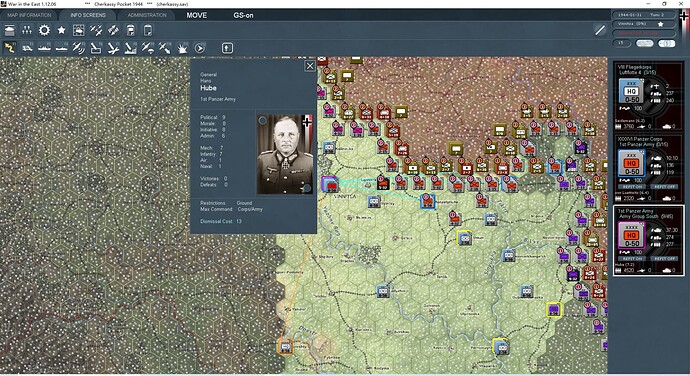Screen dimensions: 690x376
Task: Click the diagonal line icon near date panel
Action: [x=599, y=30]
